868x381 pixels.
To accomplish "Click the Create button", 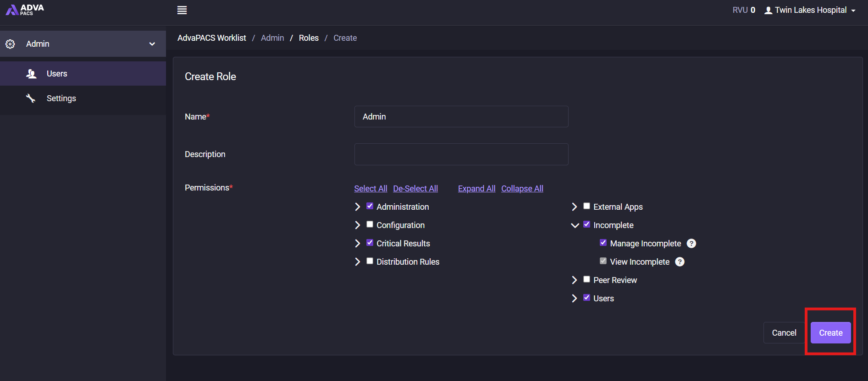I will tap(830, 333).
